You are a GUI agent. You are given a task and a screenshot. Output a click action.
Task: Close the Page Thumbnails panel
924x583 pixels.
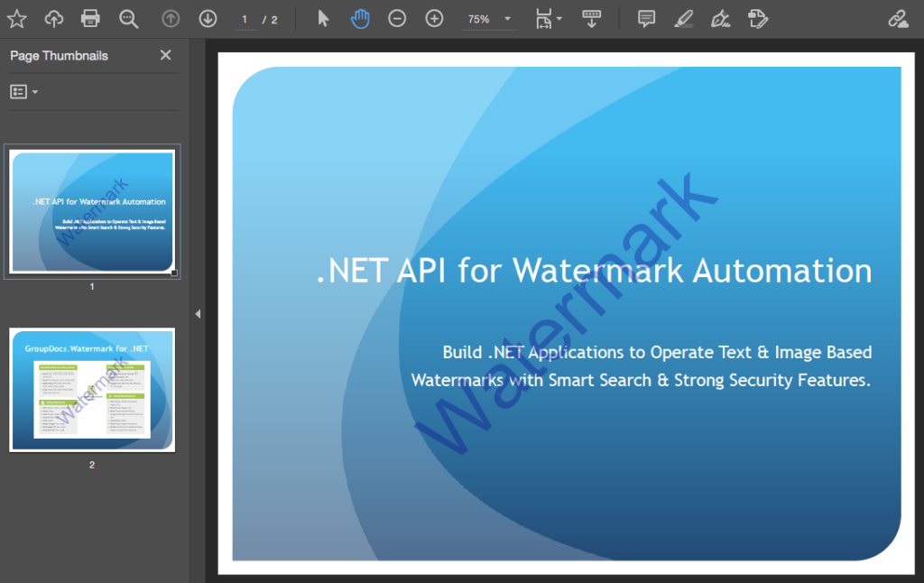[x=165, y=55]
